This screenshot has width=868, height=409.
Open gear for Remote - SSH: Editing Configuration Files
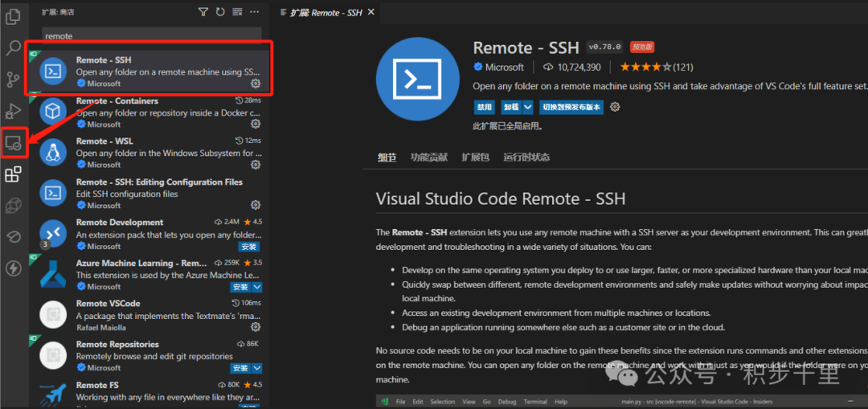tap(256, 205)
